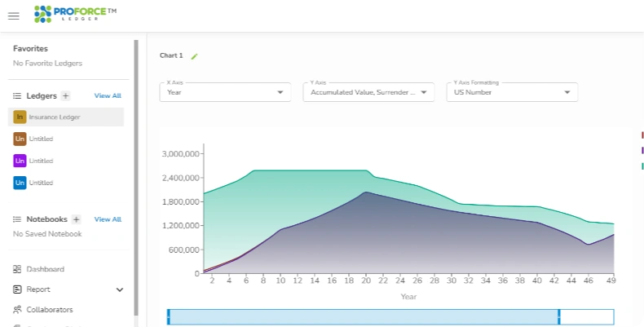Click the sidebar vertical scrollbar
This screenshot has width=644, height=327.
136,178
